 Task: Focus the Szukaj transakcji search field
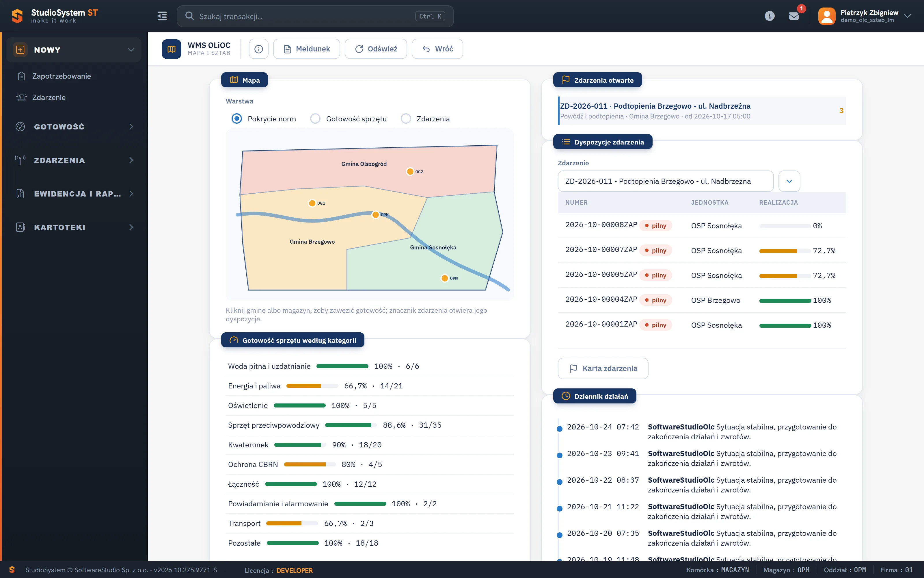tap(315, 16)
